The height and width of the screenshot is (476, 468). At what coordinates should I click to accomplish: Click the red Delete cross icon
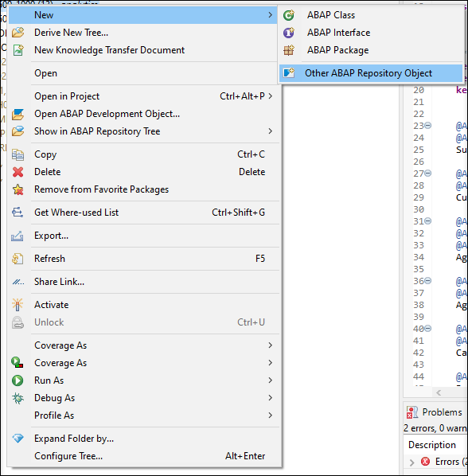pos(18,172)
